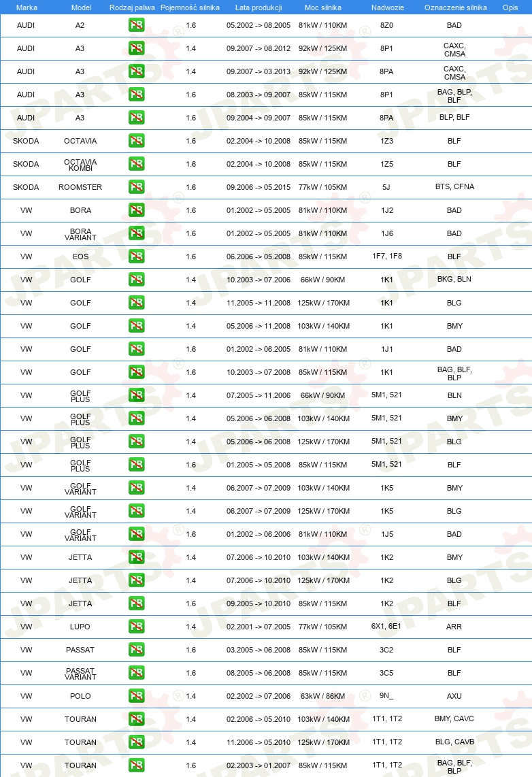The height and width of the screenshot is (777, 532).
Task: Click the fuel icon in the PASSAT VARIANT row
Action: (136, 672)
